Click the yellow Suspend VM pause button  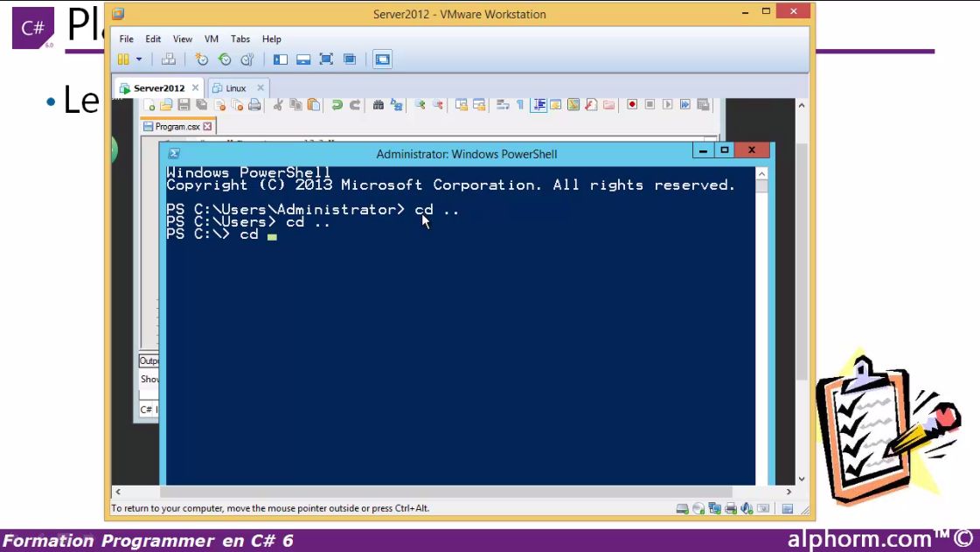(x=123, y=59)
